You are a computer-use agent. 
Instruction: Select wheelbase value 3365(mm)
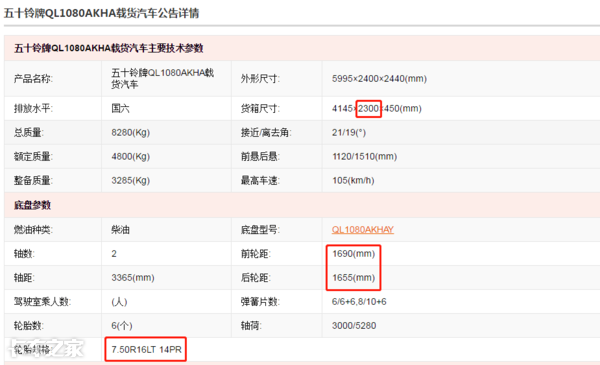pyautogui.click(x=133, y=278)
